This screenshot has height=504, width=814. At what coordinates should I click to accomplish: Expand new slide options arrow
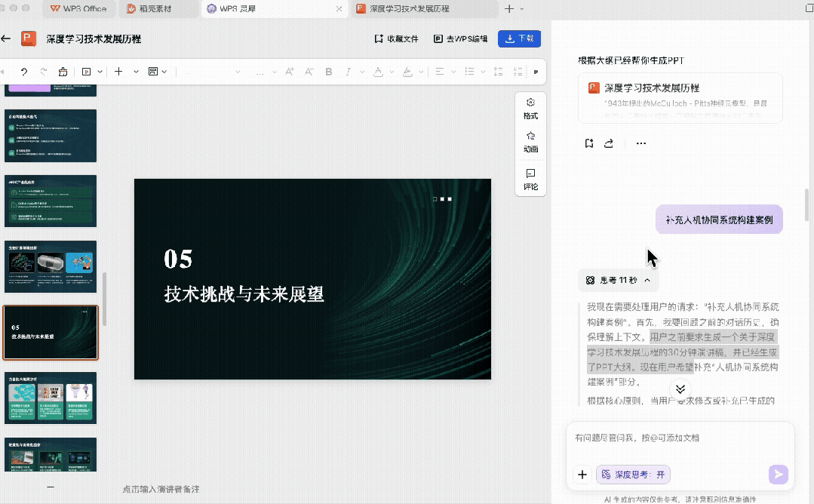(x=136, y=72)
